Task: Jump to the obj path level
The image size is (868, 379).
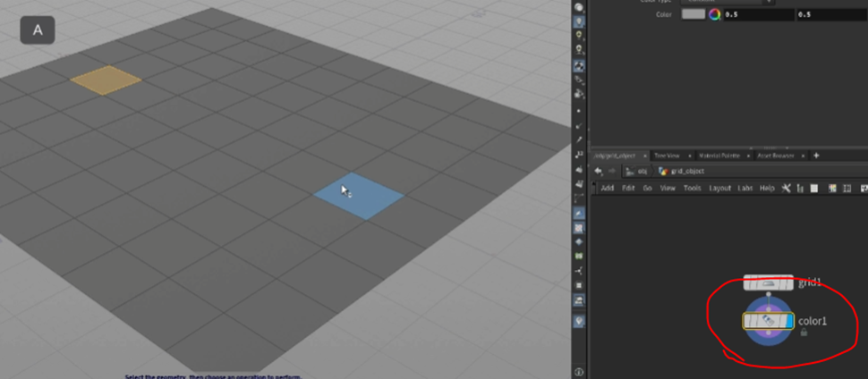Action: (x=637, y=172)
